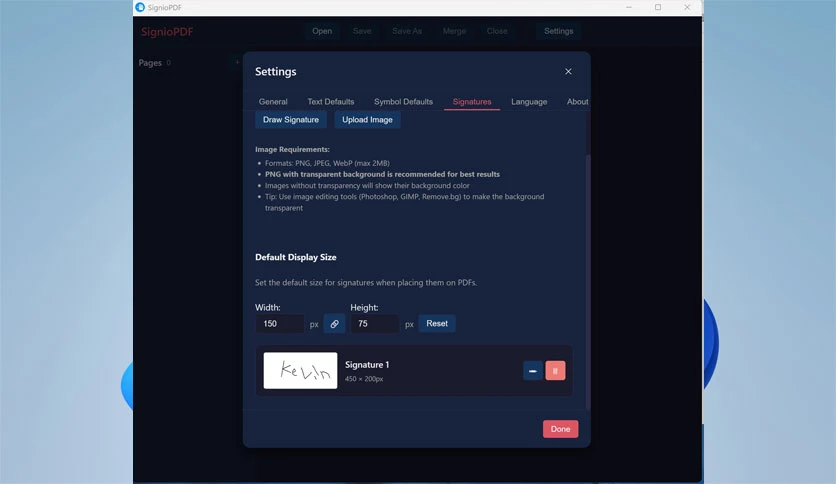836x484 pixels.
Task: Reset the default display size
Action: point(437,324)
